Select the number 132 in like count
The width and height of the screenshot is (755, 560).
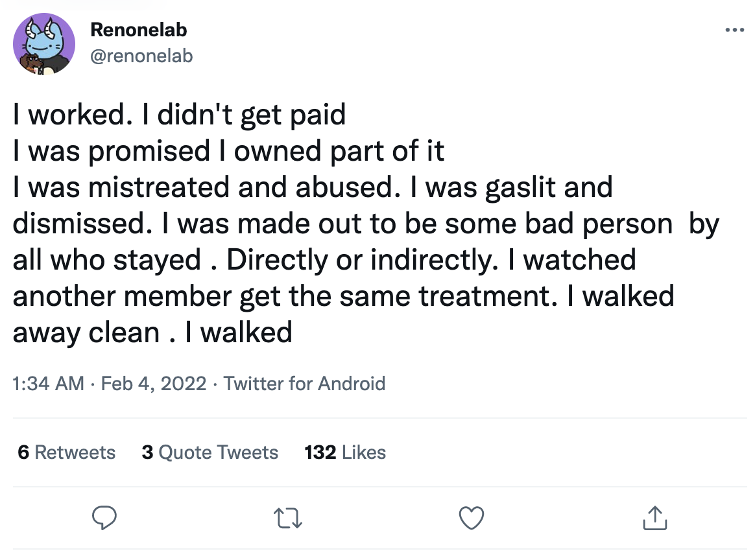click(320, 452)
